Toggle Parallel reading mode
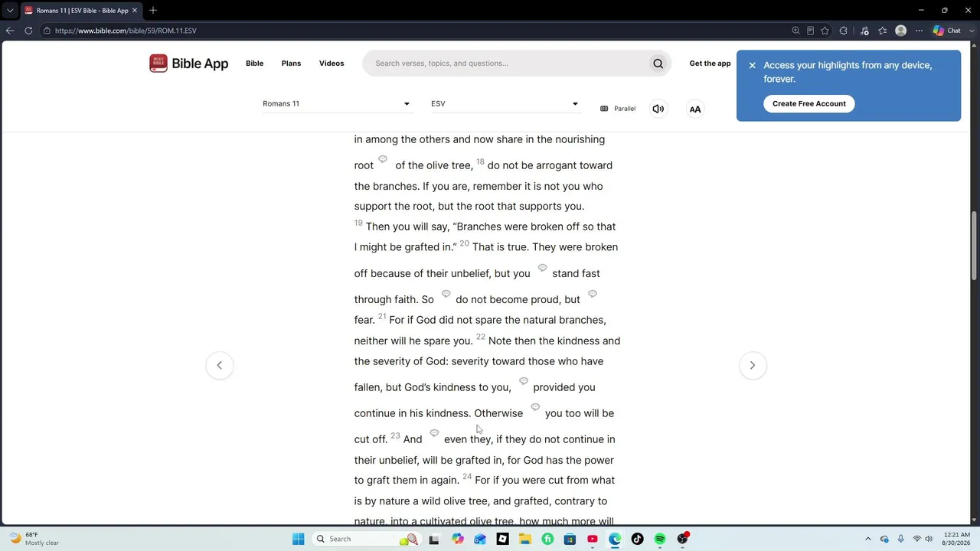 pyautogui.click(x=618, y=109)
